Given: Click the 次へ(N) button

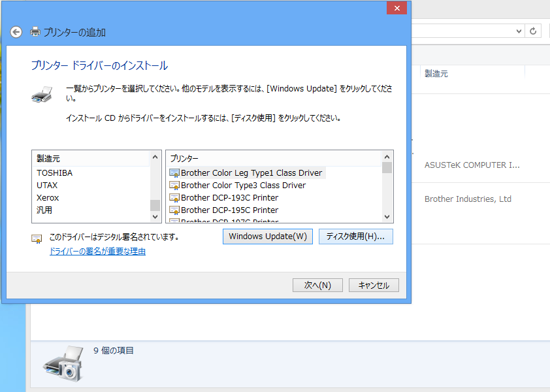Looking at the screenshot, I should pyautogui.click(x=317, y=285).
